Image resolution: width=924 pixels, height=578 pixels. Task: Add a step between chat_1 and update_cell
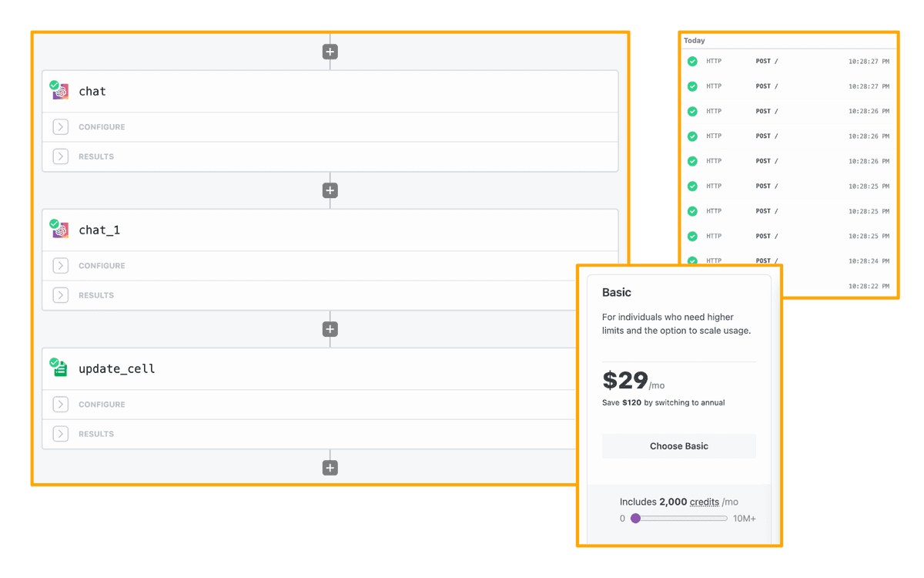(x=330, y=329)
